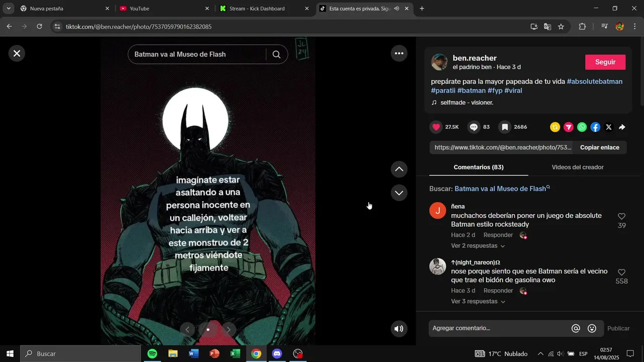Switch to the YouTube browser tab

(x=165, y=9)
